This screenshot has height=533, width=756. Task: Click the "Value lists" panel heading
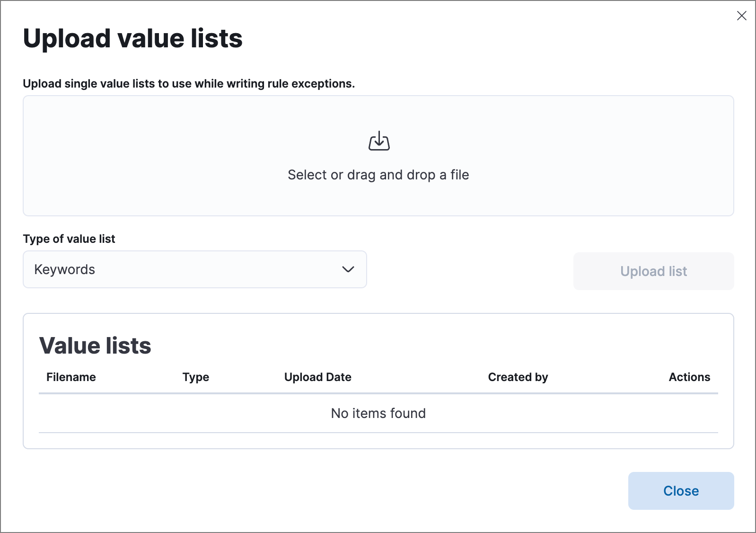pos(95,346)
